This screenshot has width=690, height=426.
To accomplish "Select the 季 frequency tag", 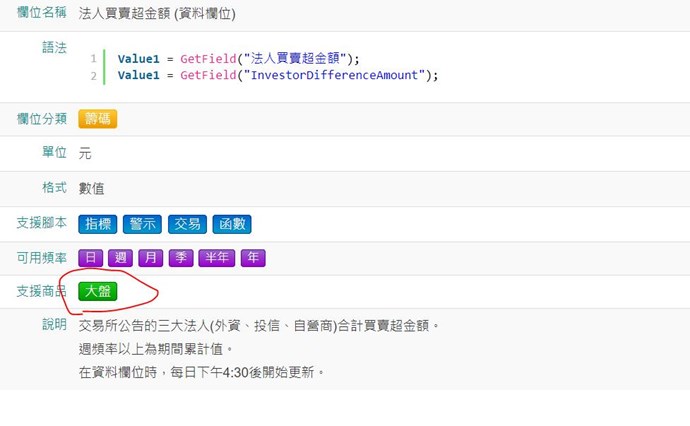I will tap(180, 258).
